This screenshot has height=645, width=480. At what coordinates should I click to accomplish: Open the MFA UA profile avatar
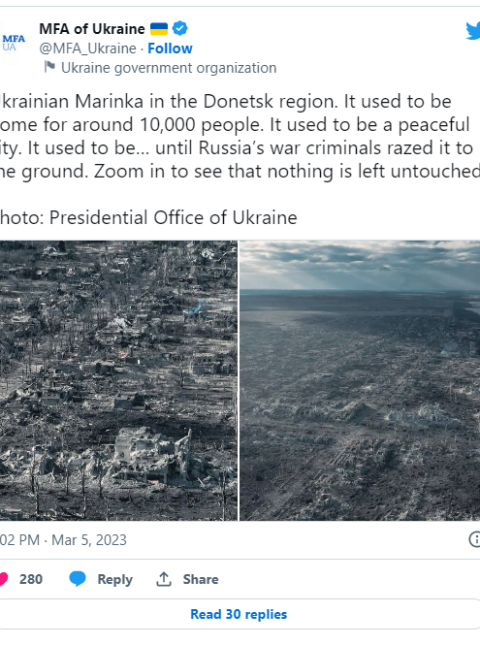click(13, 43)
